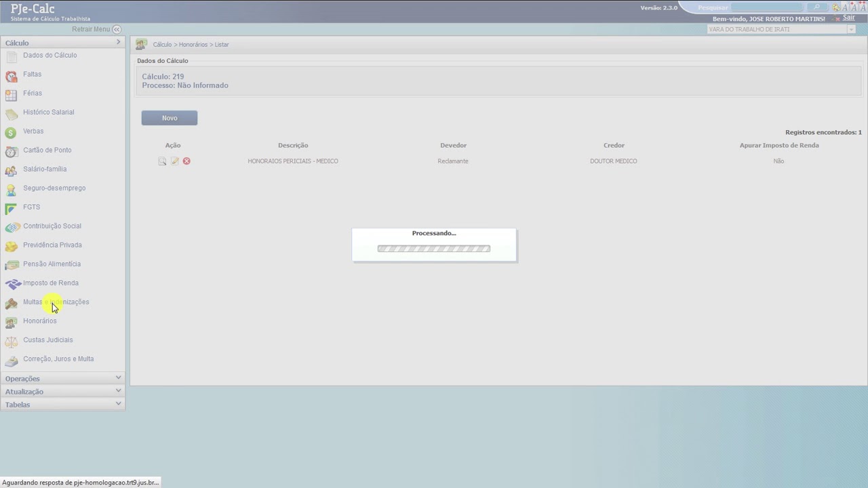This screenshot has width=868, height=488.
Task: Select the Reclamante cell
Action: click(453, 161)
